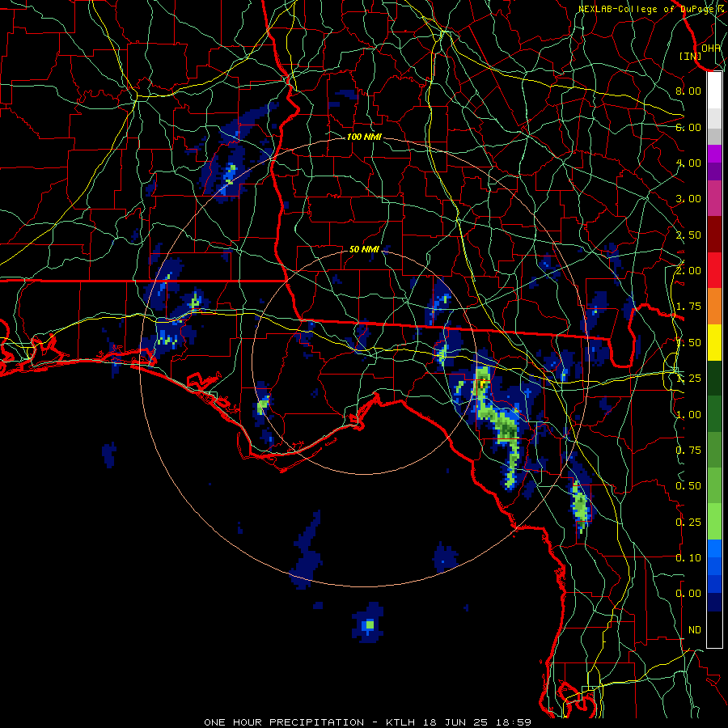
Task: Click the 100 NMI range ring label
Action: click(364, 137)
